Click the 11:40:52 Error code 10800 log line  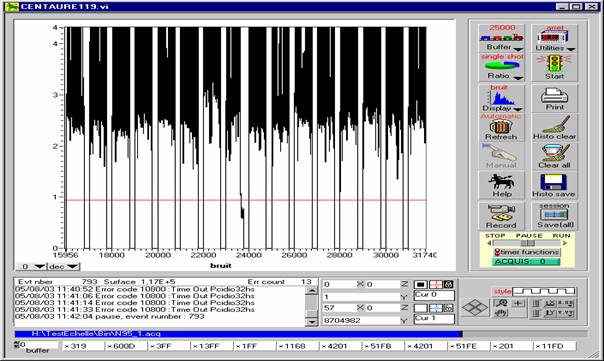[x=135, y=289]
